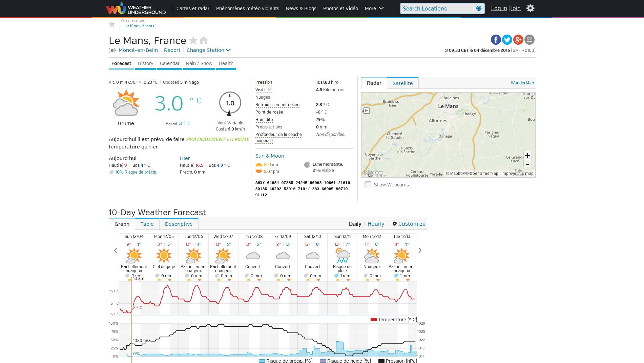Focus the Search Locations field
The image size is (644, 363).
coord(436,8)
